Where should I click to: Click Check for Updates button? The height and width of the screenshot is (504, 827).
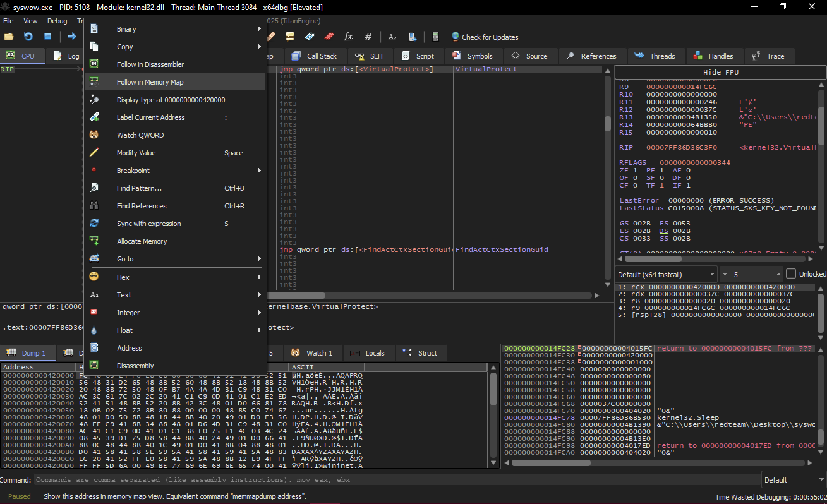(x=485, y=37)
